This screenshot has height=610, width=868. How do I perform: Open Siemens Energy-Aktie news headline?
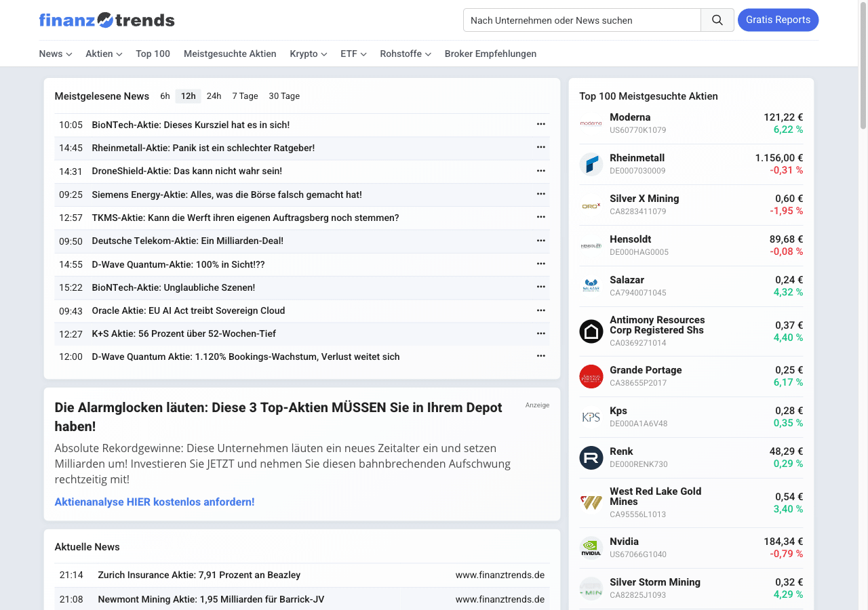pyautogui.click(x=226, y=195)
